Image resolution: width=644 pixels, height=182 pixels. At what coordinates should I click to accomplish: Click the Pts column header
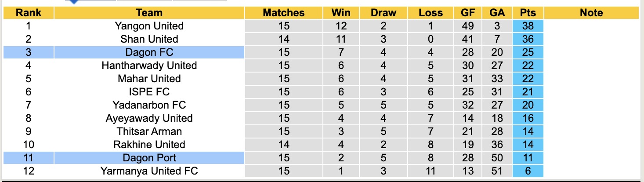(x=528, y=13)
